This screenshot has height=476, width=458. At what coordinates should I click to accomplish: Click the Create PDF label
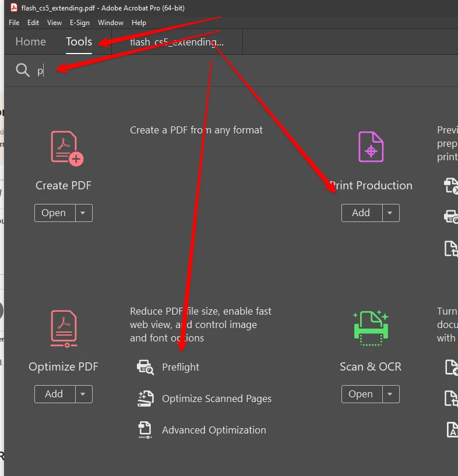click(x=64, y=185)
